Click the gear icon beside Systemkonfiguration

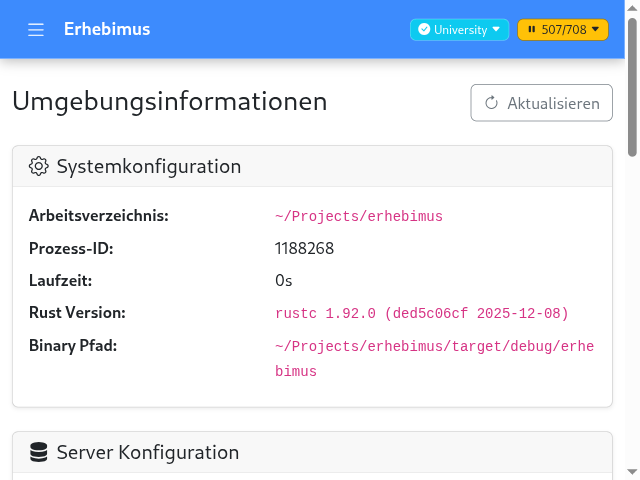click(x=39, y=166)
